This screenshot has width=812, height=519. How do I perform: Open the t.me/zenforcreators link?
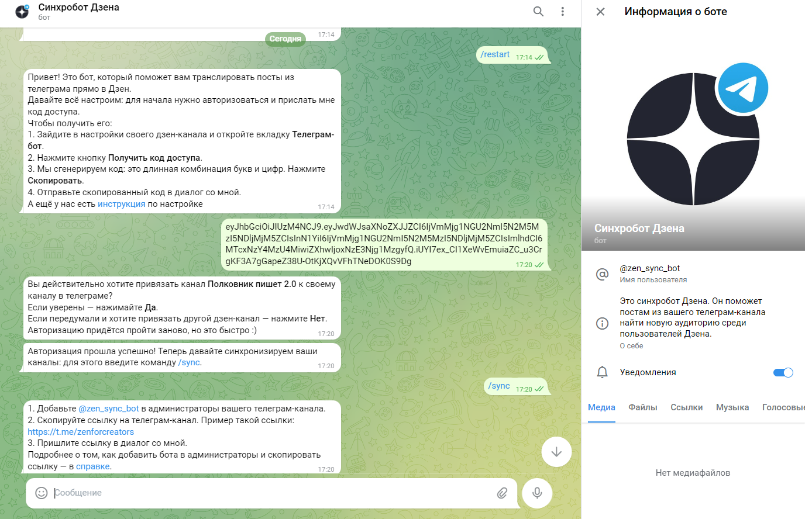[x=81, y=432]
